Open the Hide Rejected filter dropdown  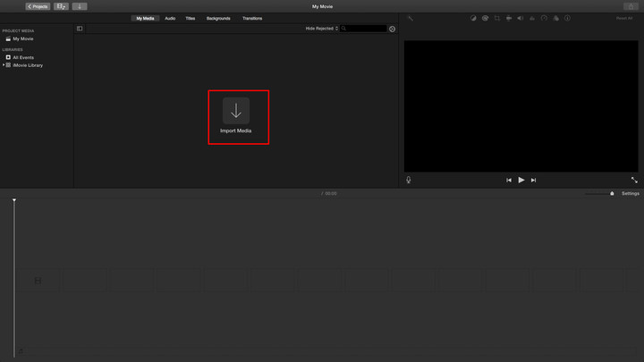click(321, 29)
